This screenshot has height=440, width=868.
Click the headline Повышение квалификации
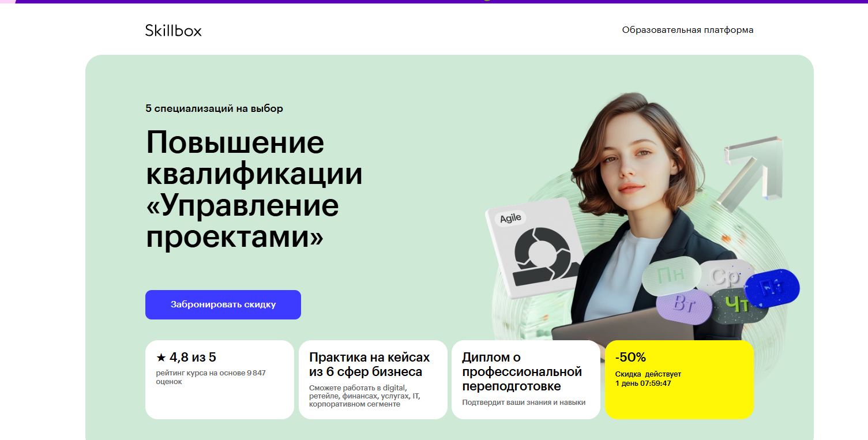coord(254,158)
